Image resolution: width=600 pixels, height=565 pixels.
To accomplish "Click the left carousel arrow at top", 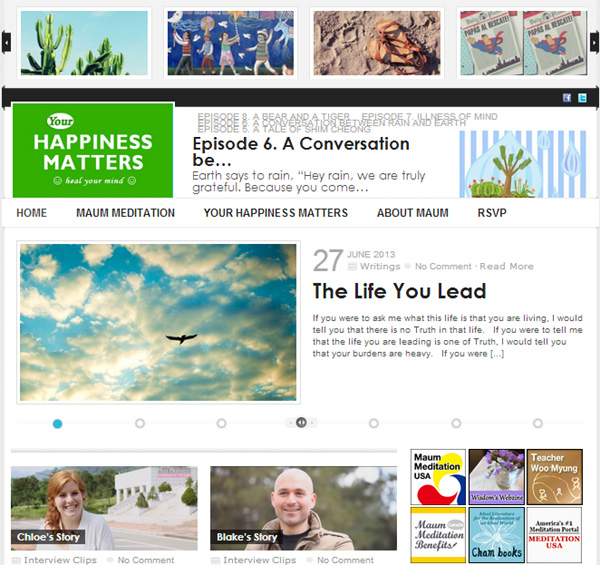I will click(6, 42).
